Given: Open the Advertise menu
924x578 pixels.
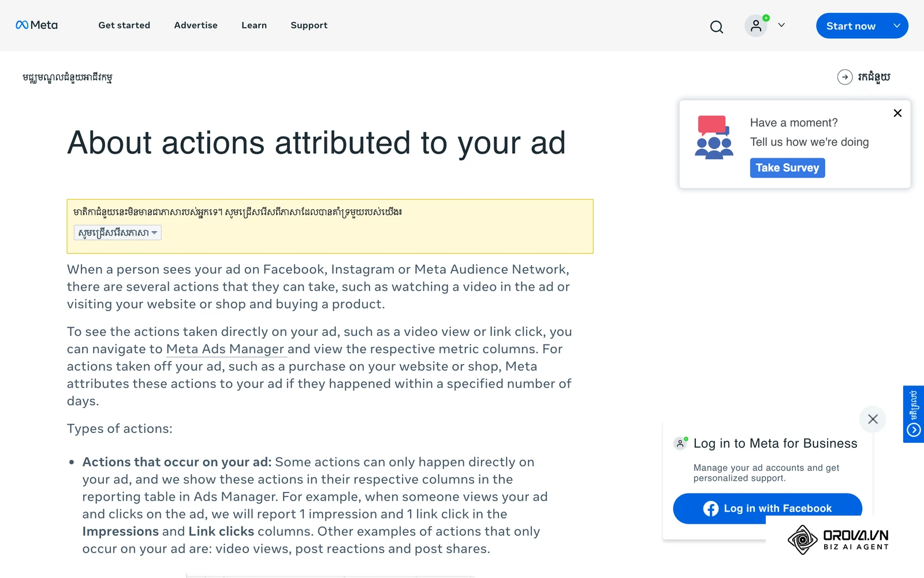Looking at the screenshot, I should pyautogui.click(x=196, y=25).
